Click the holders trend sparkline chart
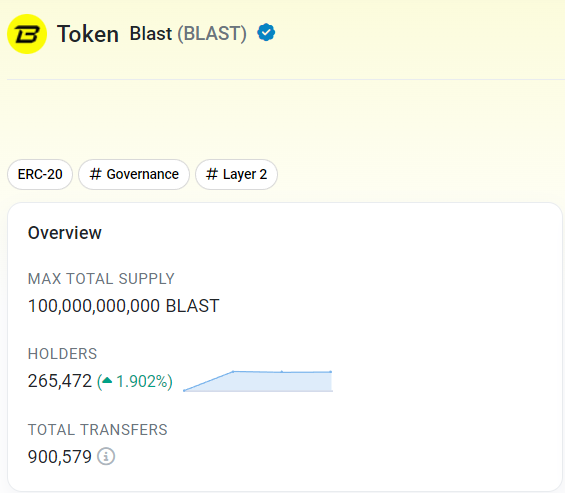This screenshot has width=565, height=493. [258, 381]
